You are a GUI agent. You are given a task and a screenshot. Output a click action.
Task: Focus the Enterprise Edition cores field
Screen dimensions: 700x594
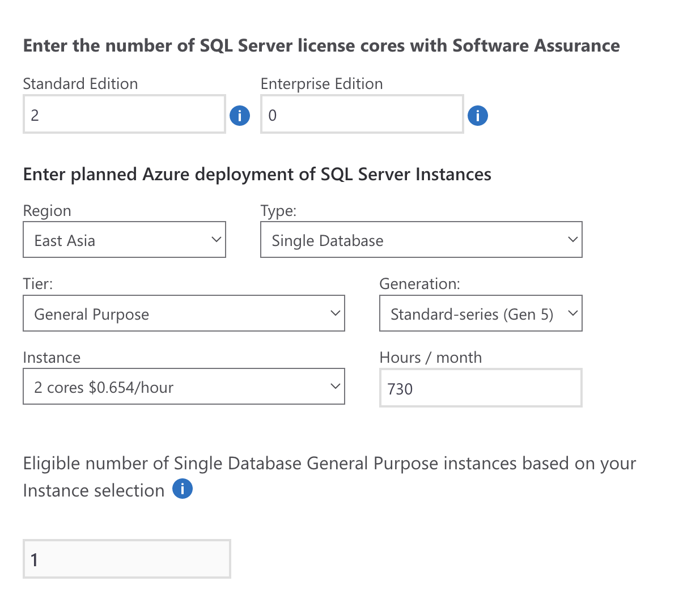[362, 114]
